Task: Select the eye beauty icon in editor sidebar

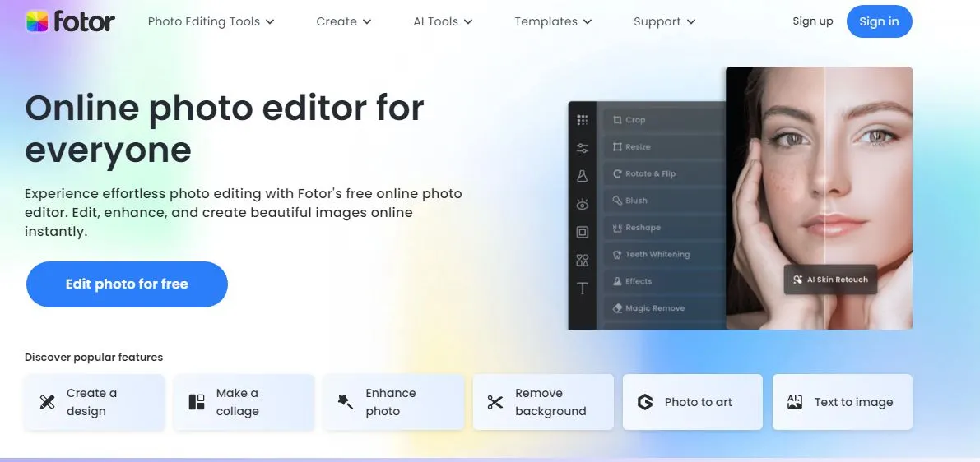Action: (583, 204)
